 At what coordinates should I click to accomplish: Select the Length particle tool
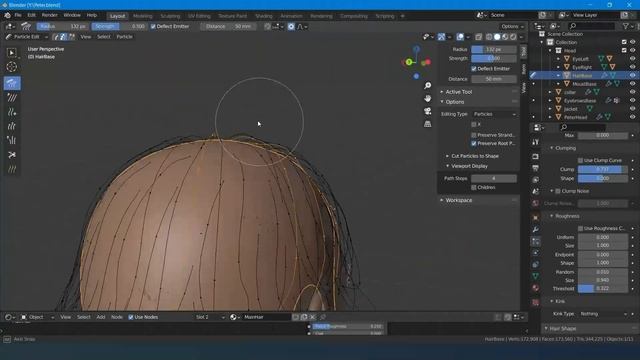12,126
